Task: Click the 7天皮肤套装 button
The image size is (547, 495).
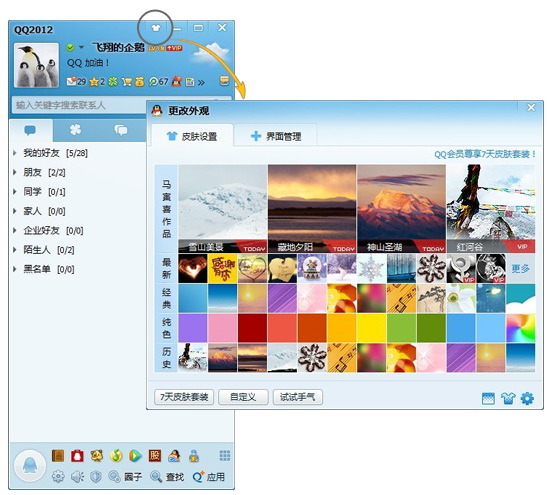Action: pos(184,397)
